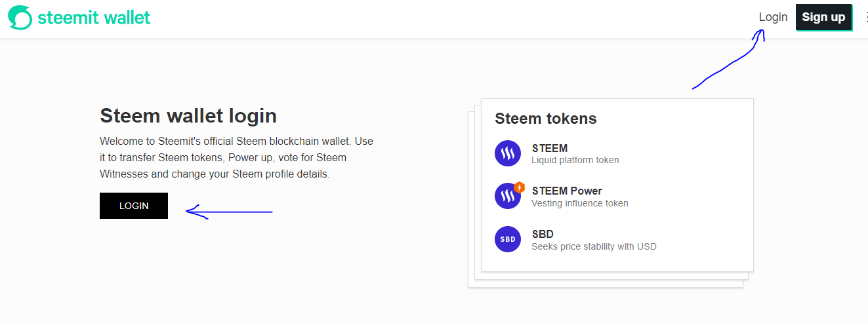Click the SBD token icon
This screenshot has height=325, width=868.
pyautogui.click(x=507, y=239)
